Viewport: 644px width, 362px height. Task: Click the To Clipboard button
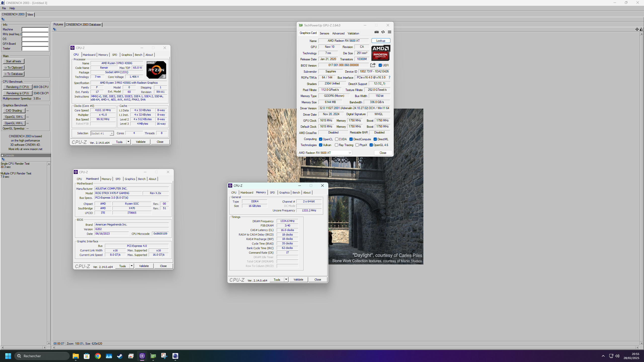[x=14, y=68]
